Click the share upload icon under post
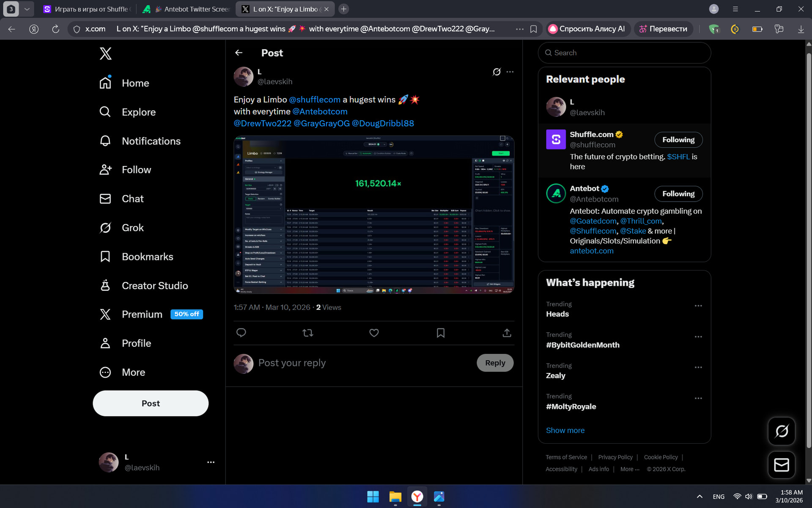812x508 pixels. pyautogui.click(x=507, y=333)
